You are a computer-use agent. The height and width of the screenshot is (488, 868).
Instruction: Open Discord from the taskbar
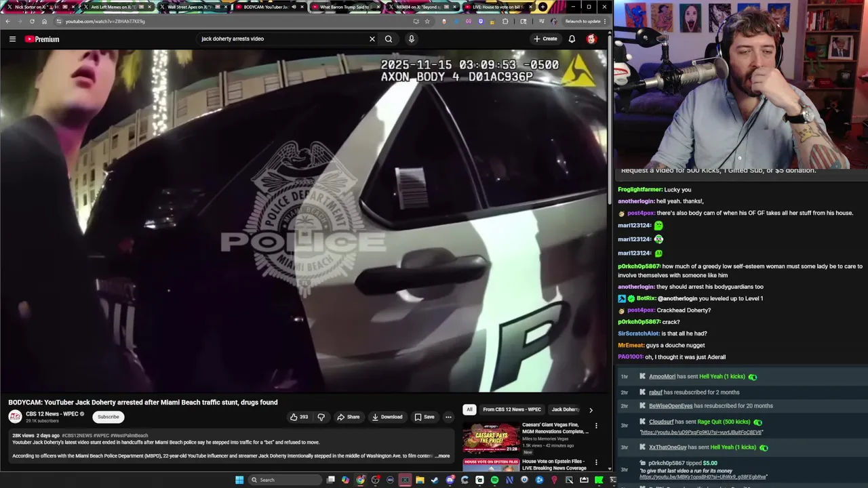coord(450,480)
